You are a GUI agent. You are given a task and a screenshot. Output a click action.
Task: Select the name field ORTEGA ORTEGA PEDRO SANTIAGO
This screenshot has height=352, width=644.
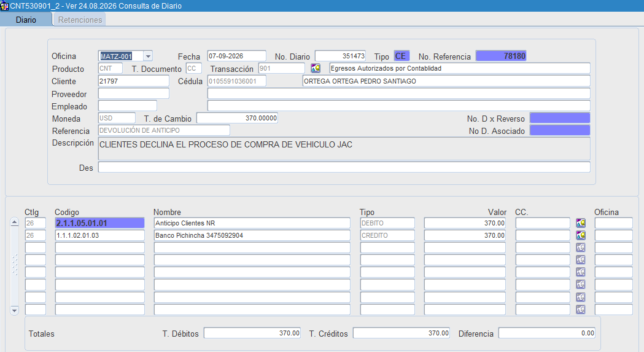pos(446,81)
